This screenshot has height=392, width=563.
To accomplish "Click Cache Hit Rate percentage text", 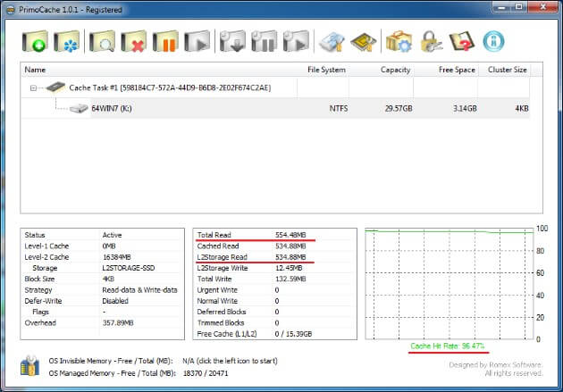I will (x=448, y=346).
